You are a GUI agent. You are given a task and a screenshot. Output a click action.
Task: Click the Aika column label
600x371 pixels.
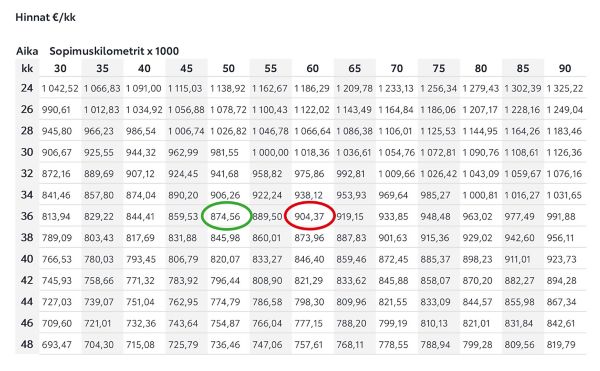tap(27, 51)
